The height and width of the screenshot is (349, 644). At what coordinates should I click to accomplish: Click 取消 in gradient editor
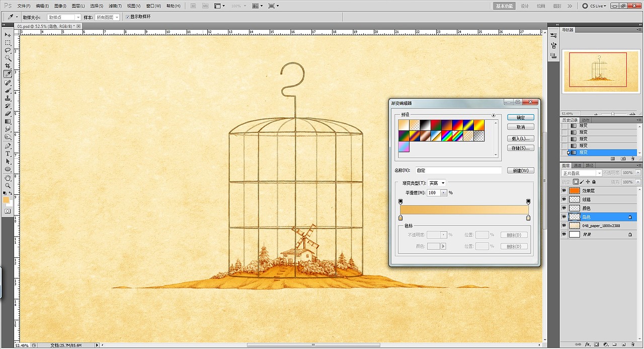pyautogui.click(x=521, y=127)
